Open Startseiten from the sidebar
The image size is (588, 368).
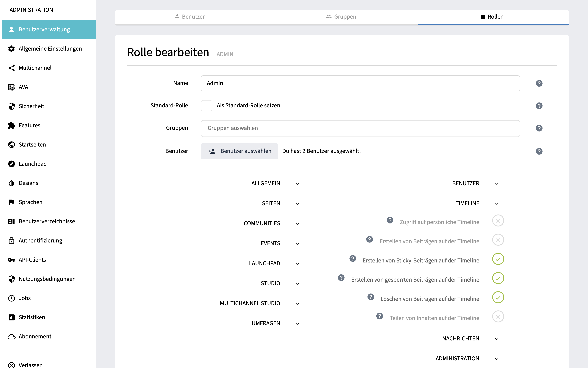49,145
